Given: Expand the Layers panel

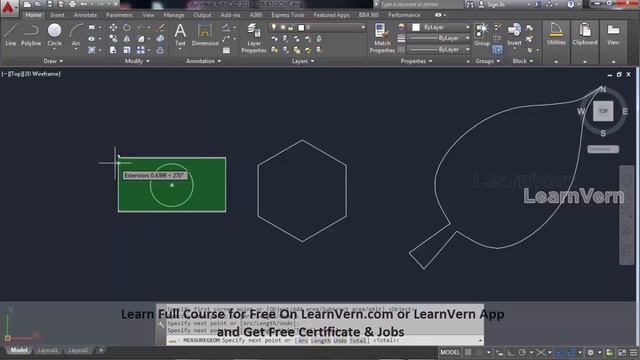Looking at the screenshot, I should (303, 61).
